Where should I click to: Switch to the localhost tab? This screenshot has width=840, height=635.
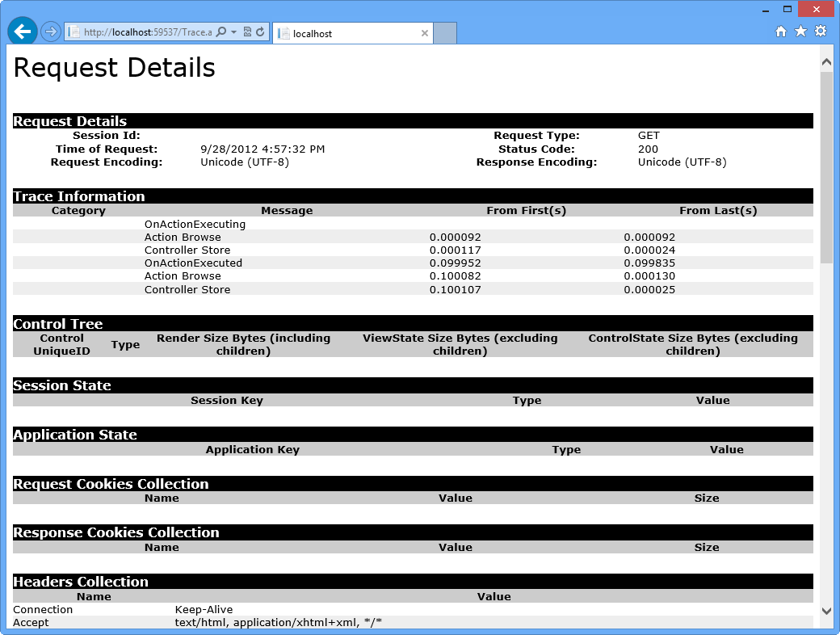tap(339, 33)
